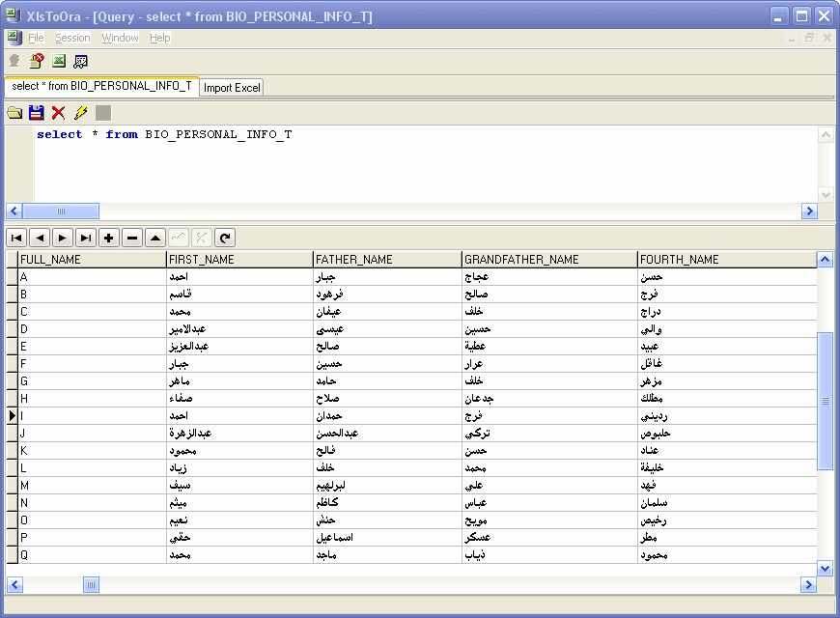Click the grid vertical scrollbar thumb
Screen dimensions: 840x618
[825, 401]
